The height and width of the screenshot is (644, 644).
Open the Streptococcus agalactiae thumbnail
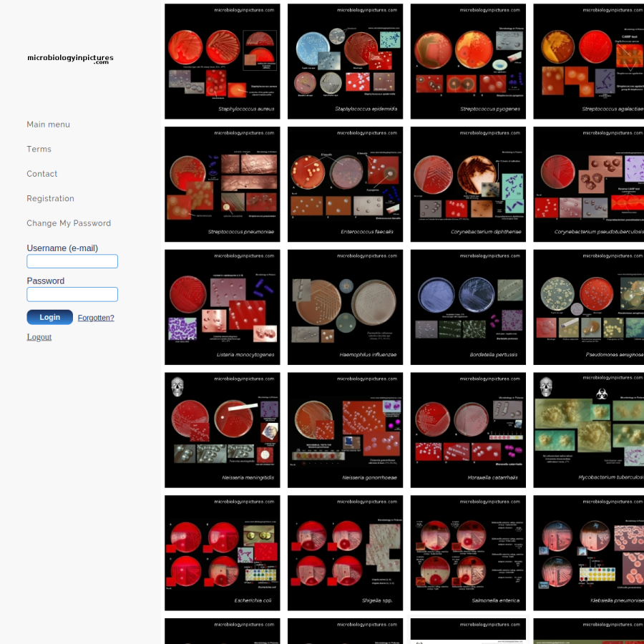(589, 62)
